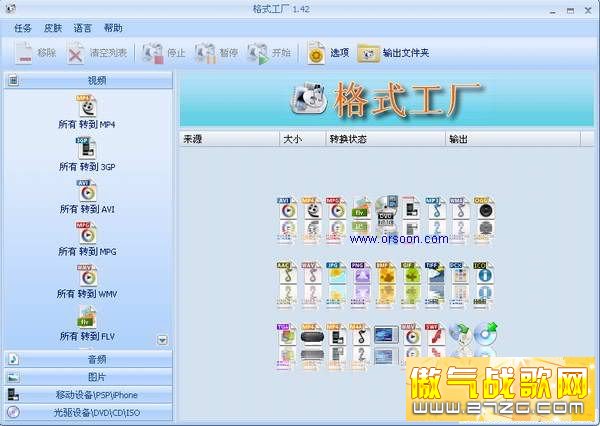Click the 输出 column header

[513, 139]
